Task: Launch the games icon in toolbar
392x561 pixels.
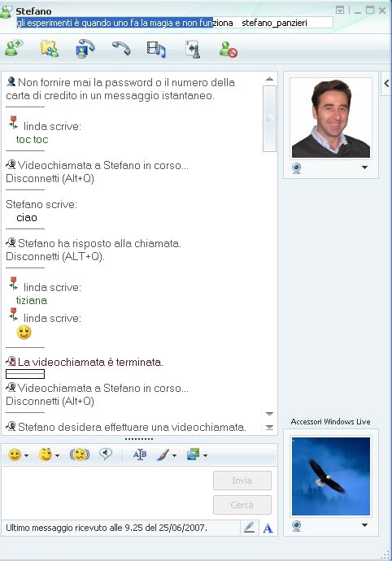Action: (x=193, y=49)
